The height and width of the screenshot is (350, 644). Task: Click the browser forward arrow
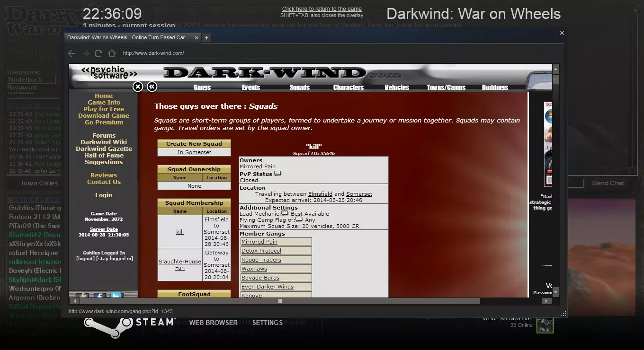click(85, 53)
